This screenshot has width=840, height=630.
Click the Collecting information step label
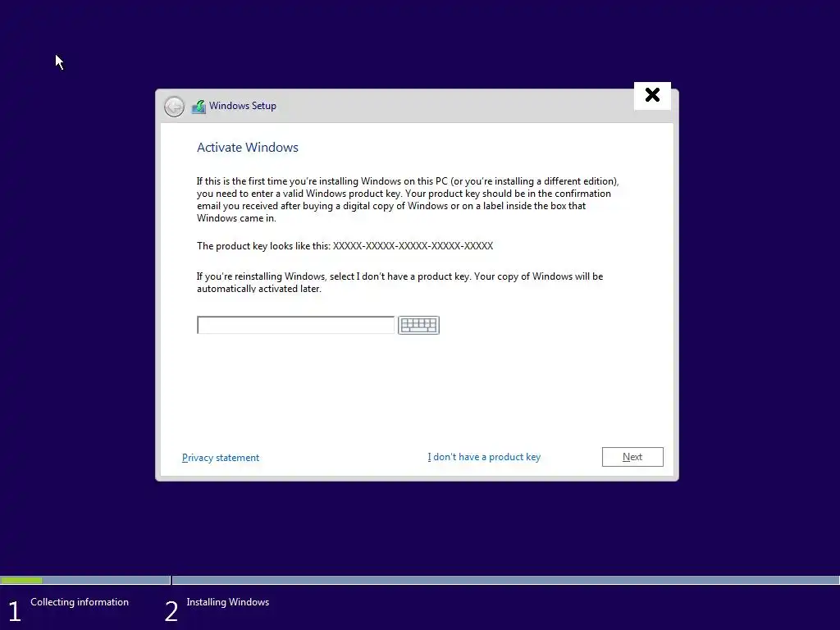click(80, 602)
